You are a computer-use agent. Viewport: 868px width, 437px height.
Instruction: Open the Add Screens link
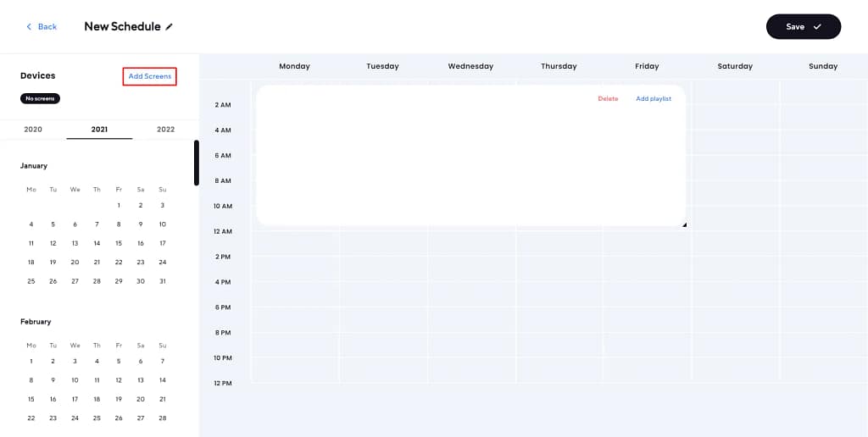pyautogui.click(x=149, y=76)
